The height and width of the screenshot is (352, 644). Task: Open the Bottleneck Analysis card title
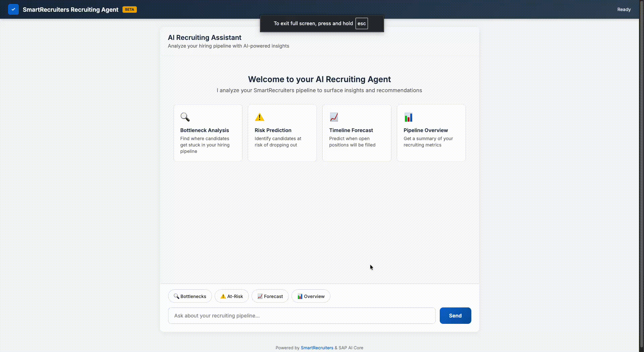pos(205,130)
